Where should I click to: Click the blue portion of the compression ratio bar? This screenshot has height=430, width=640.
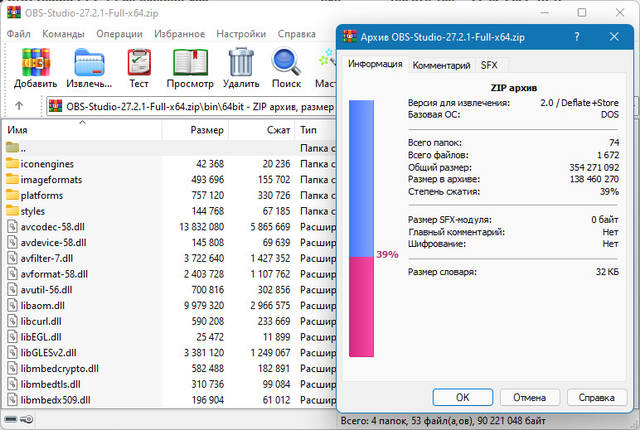click(361, 178)
